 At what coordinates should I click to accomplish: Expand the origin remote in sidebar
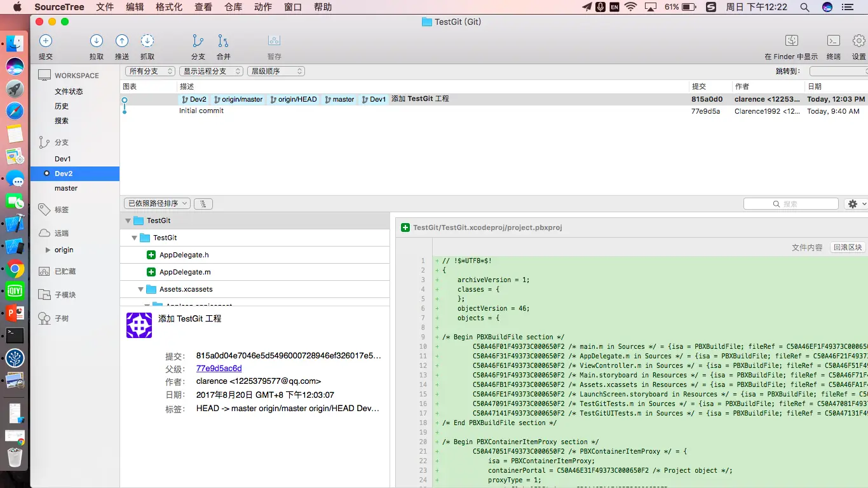[x=48, y=250]
